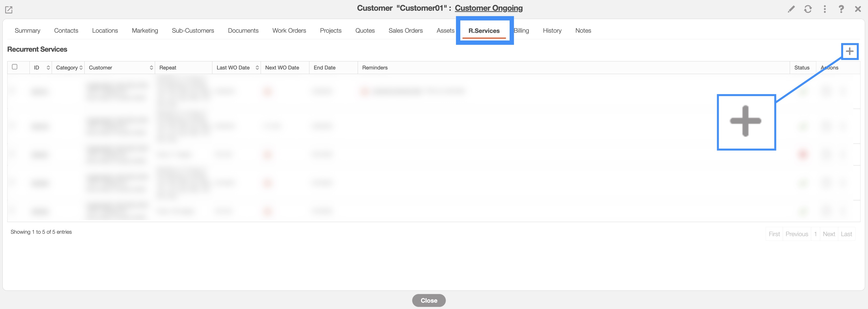Go to the Sub-Customers tab

[x=193, y=31]
